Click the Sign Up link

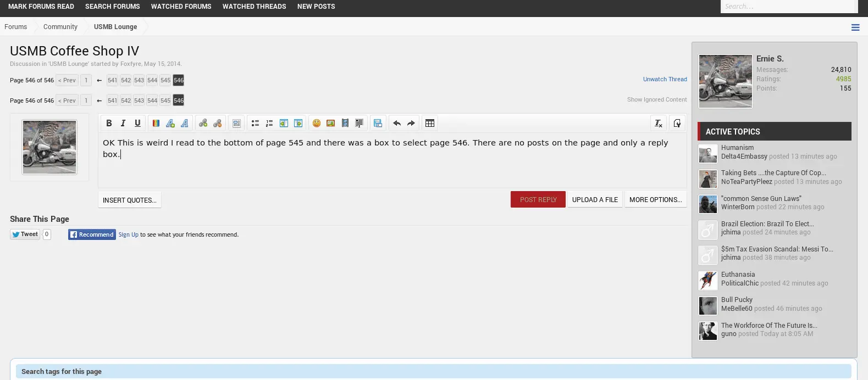pyautogui.click(x=129, y=234)
